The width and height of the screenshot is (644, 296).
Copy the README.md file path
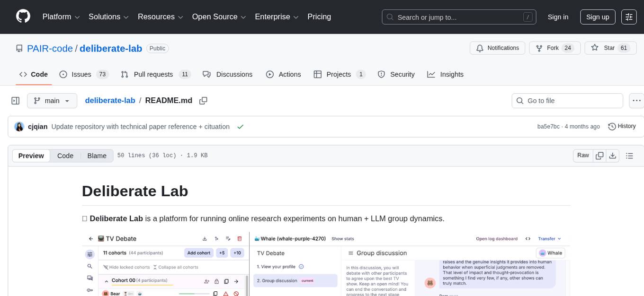pyautogui.click(x=203, y=100)
